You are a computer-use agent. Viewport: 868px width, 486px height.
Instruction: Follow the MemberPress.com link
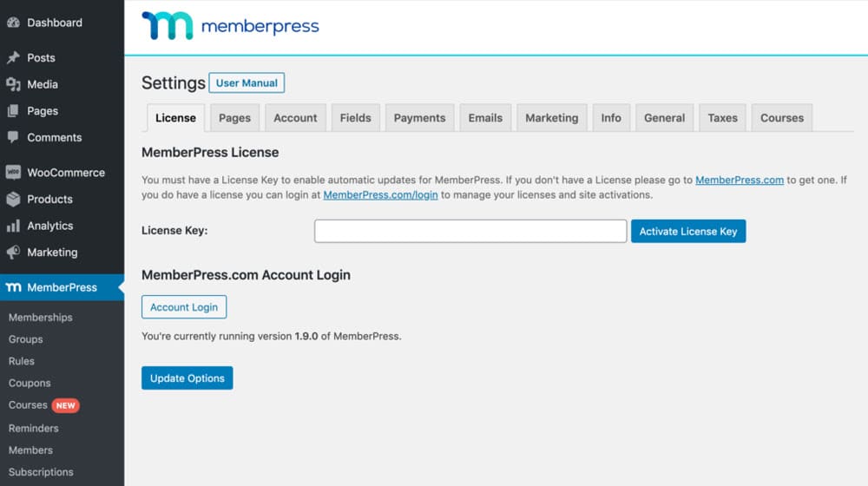(x=740, y=180)
